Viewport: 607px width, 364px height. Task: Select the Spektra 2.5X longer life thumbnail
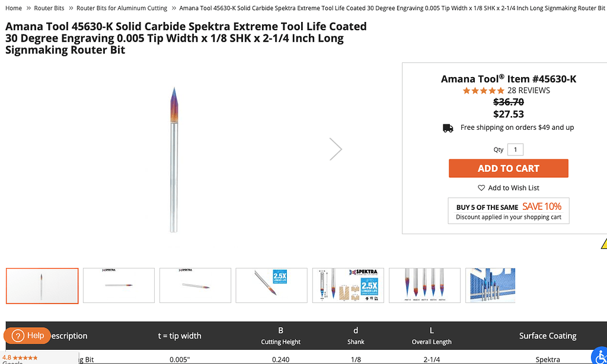click(x=348, y=285)
